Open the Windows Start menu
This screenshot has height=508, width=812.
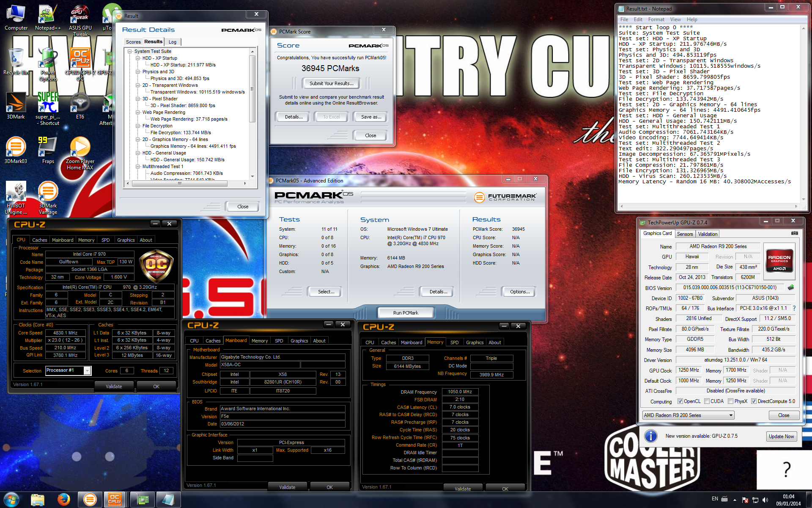[x=11, y=500]
